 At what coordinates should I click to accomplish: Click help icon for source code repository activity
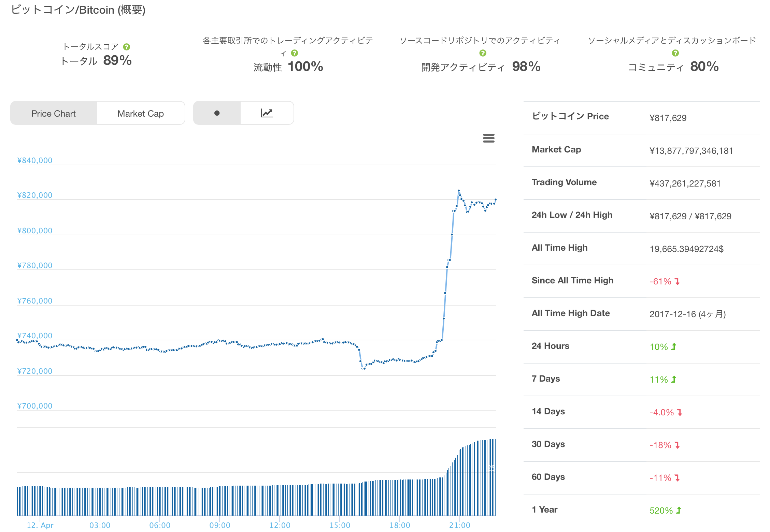click(483, 53)
